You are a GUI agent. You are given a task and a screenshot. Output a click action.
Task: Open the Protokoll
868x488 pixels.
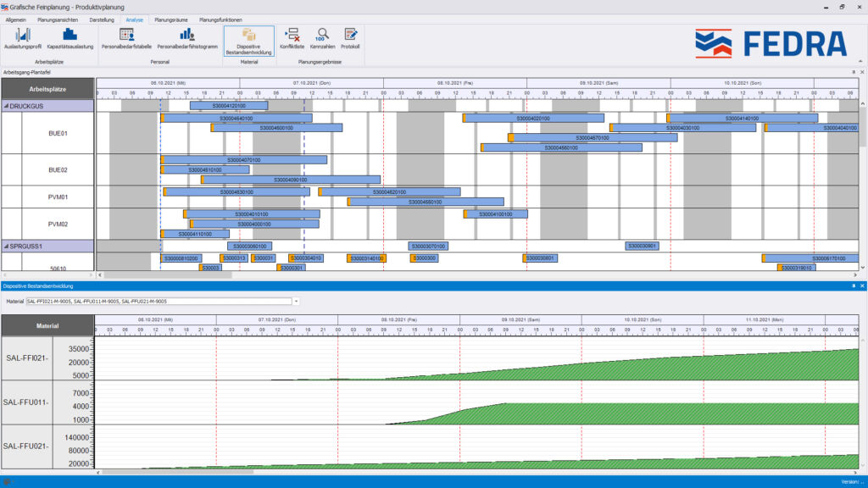[350, 39]
